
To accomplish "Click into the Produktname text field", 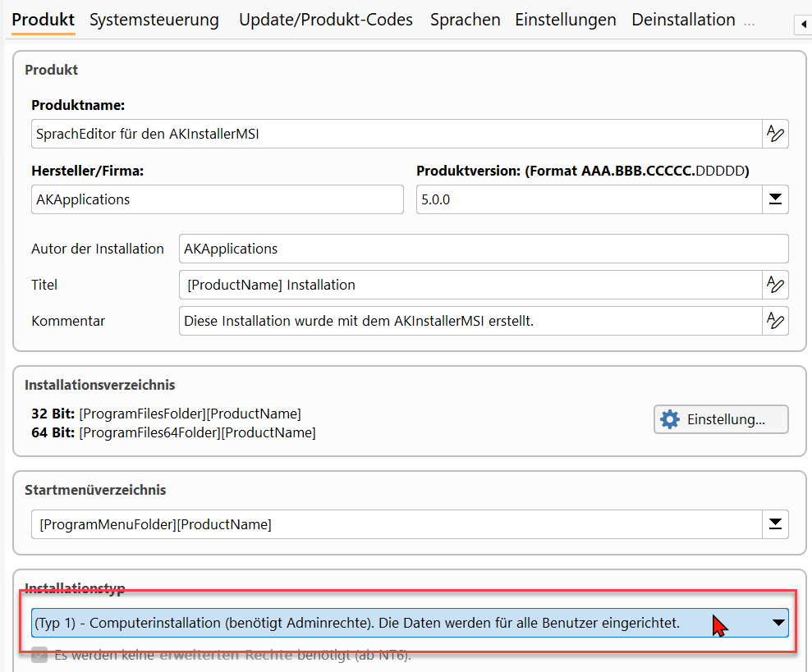I will (394, 134).
